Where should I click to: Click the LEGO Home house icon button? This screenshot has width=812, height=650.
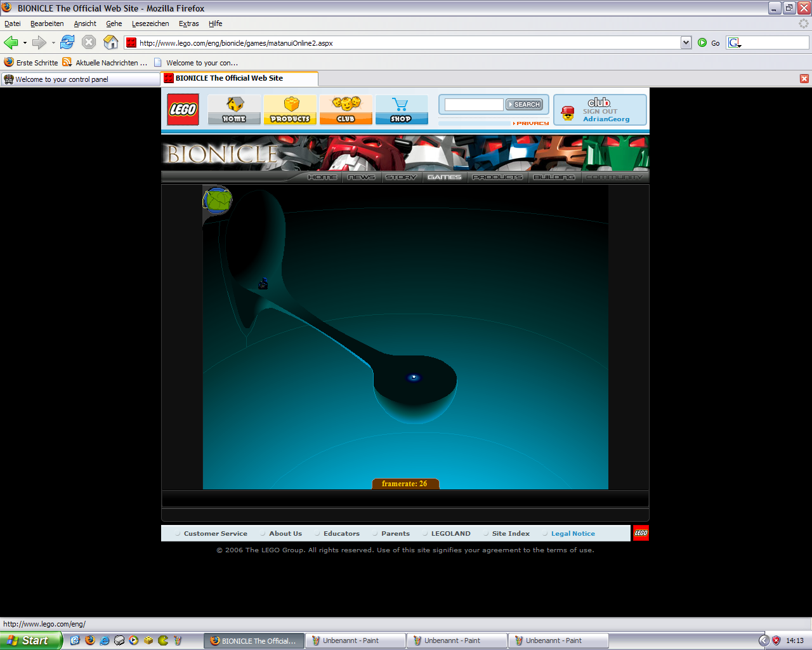[x=234, y=109]
